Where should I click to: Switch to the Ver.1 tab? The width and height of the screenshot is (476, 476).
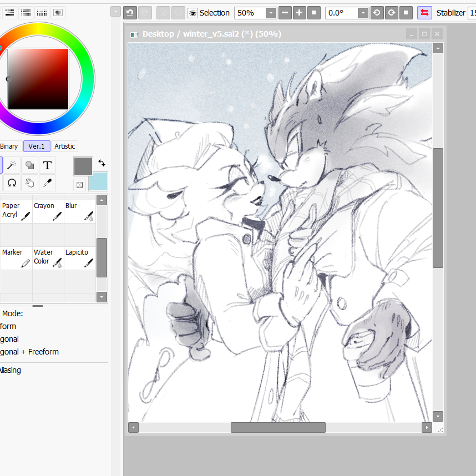coord(37,146)
